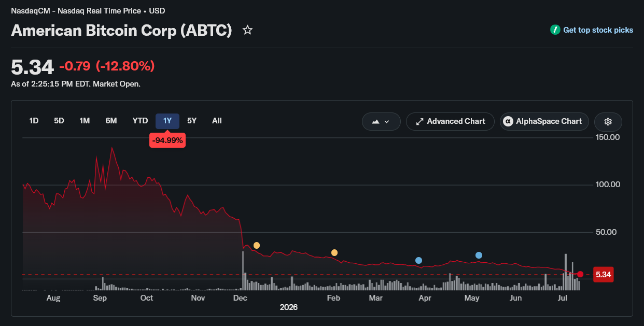Click the large 5.34 quote price
The height and width of the screenshot is (326, 644).
pos(32,67)
